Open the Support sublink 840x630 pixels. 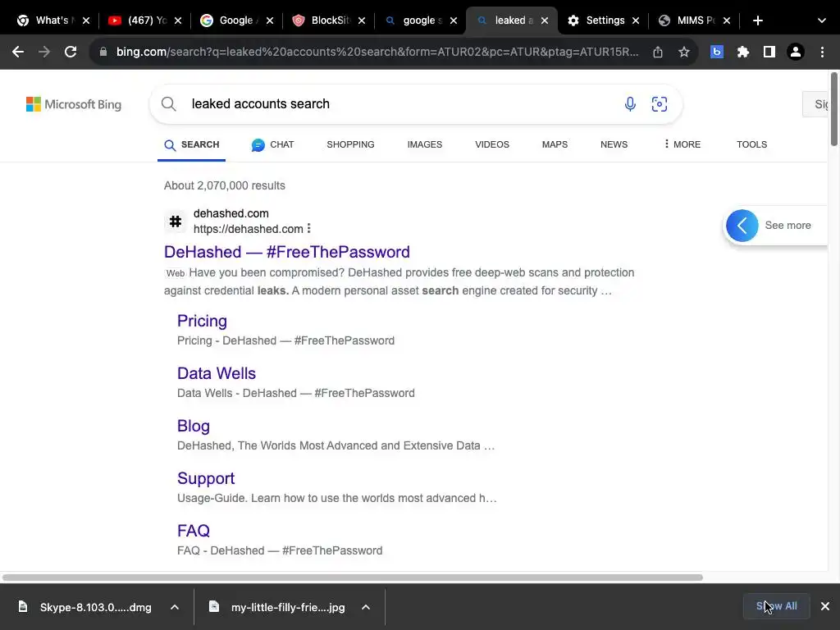[x=206, y=478]
